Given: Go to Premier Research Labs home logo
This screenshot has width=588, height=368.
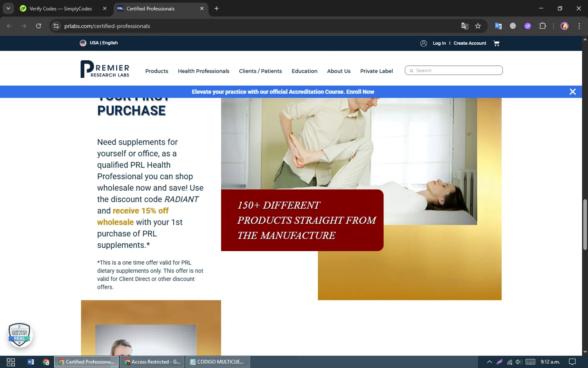Looking at the screenshot, I should pos(105,69).
